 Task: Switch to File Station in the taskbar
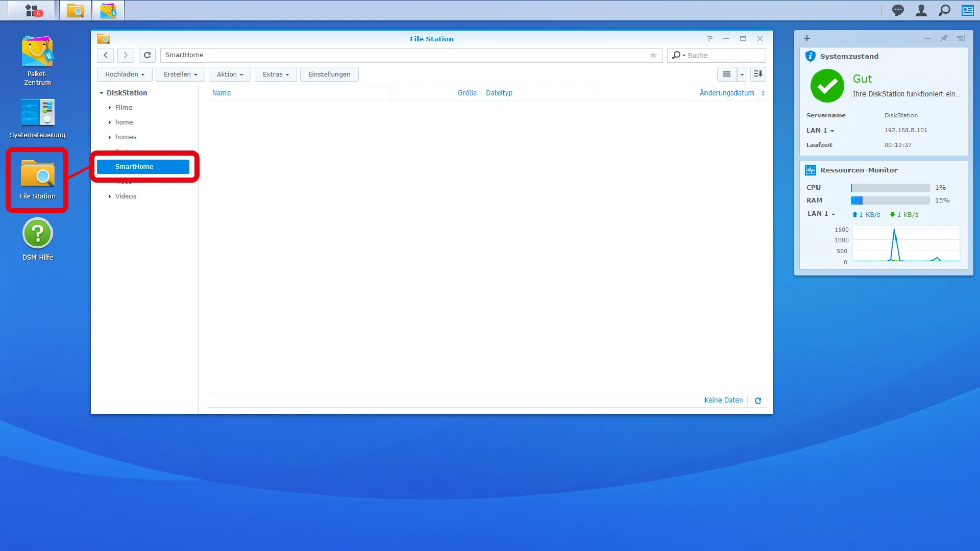click(x=76, y=10)
